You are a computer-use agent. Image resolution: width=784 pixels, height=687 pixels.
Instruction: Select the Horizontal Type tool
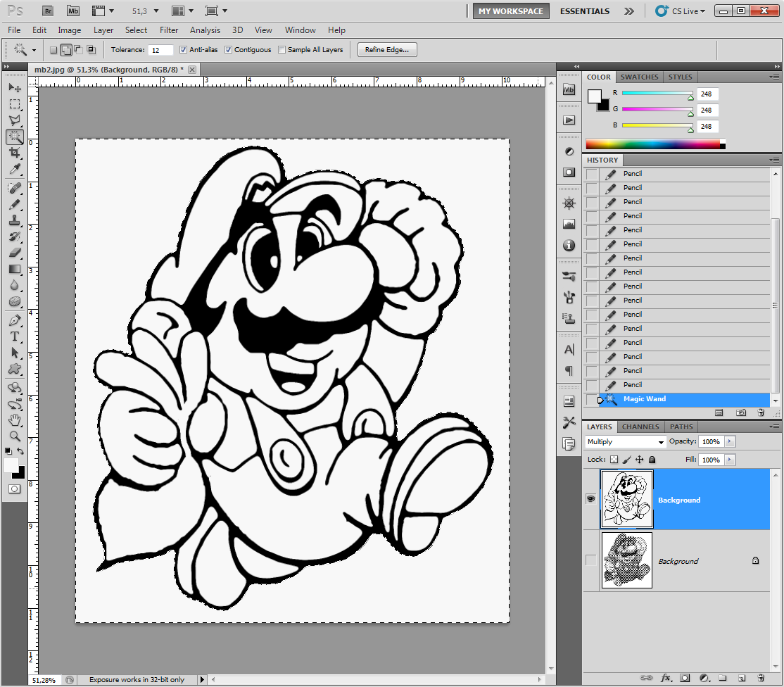pos(14,336)
